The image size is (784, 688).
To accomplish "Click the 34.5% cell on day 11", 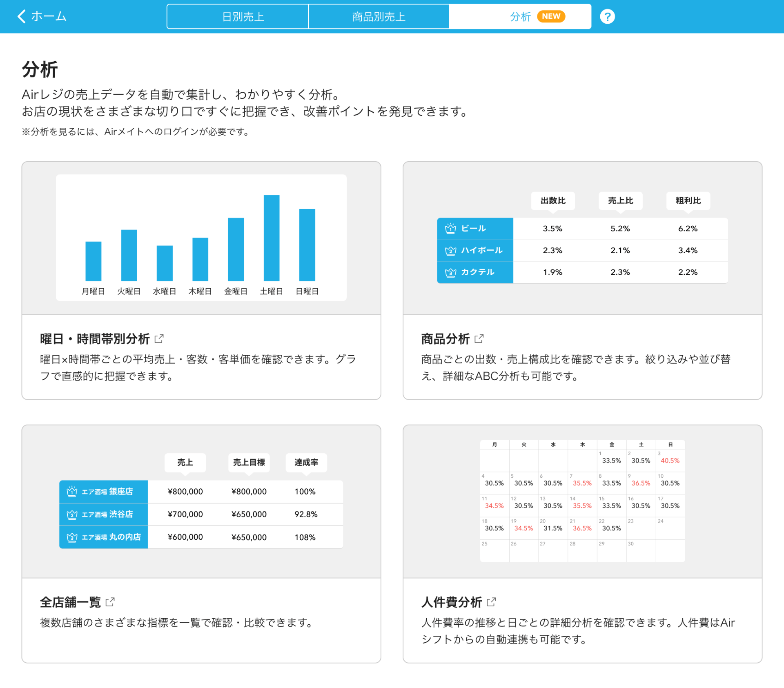I will coord(494,505).
